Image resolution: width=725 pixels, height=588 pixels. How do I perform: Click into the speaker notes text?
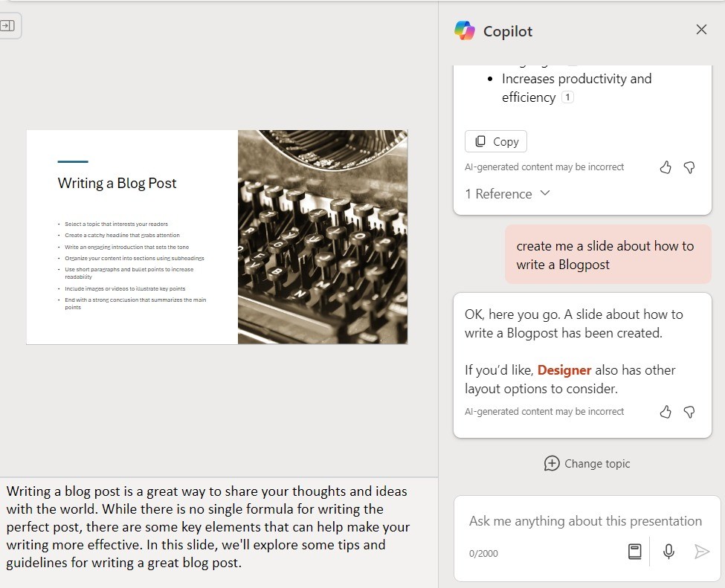[x=208, y=527]
